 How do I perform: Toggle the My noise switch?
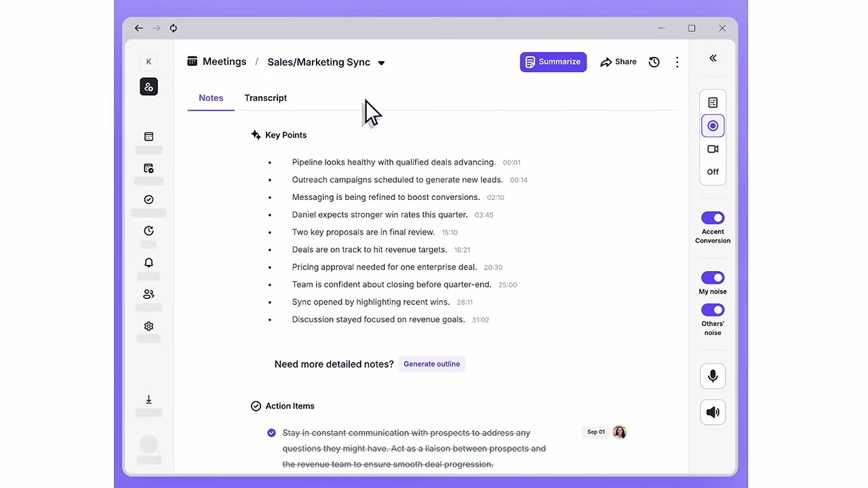713,277
